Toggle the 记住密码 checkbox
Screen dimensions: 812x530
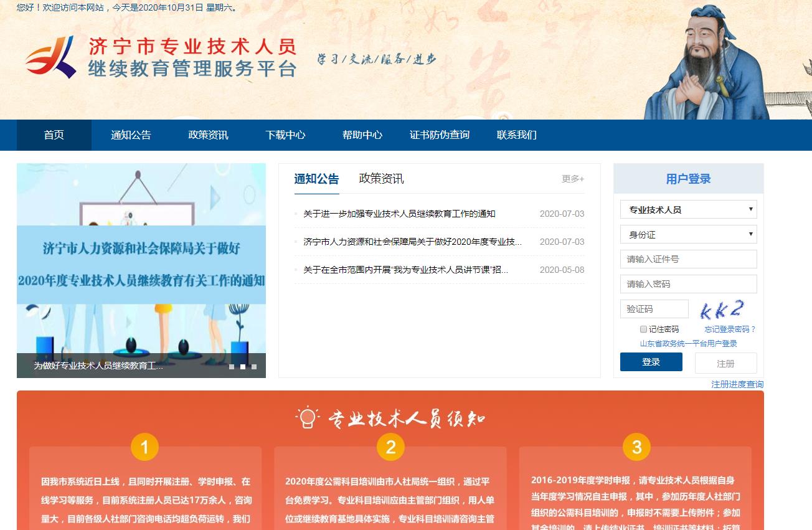[643, 329]
